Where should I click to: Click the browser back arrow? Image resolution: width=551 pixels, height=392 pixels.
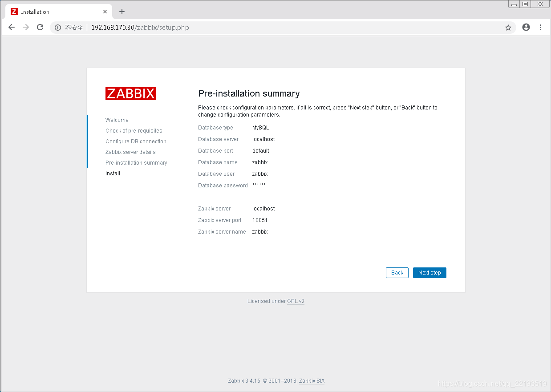12,28
